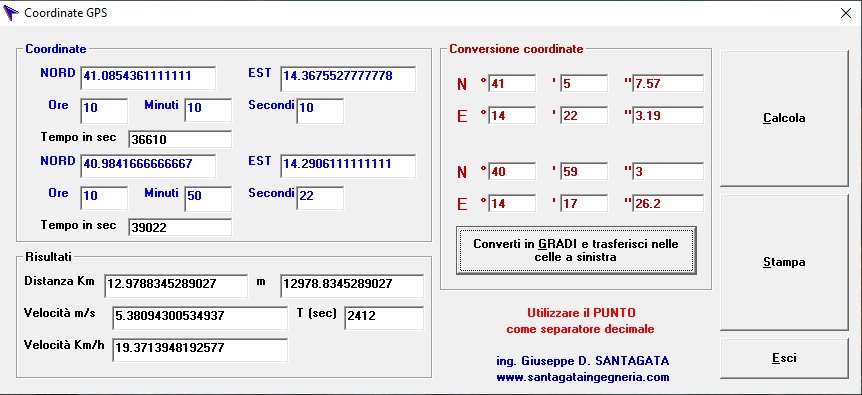Click Velocità Km/h field 19.3713948192577
Image resolution: width=862 pixels, height=395 pixels.
point(200,350)
